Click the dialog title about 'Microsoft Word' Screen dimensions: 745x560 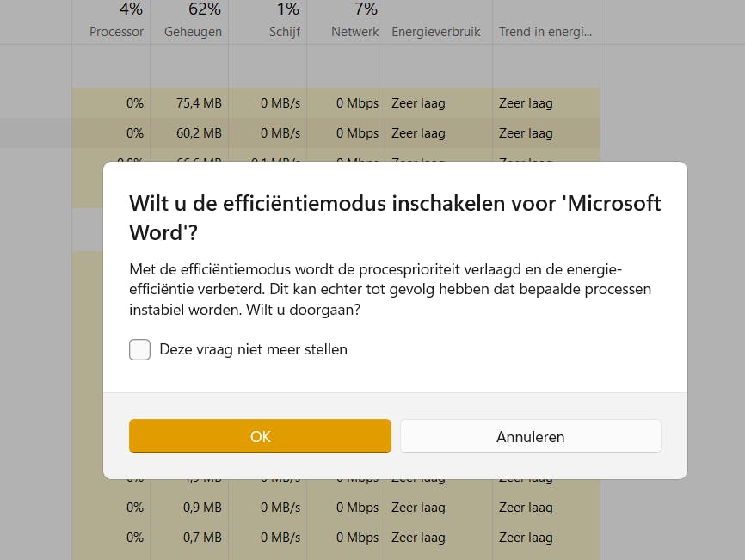point(394,218)
